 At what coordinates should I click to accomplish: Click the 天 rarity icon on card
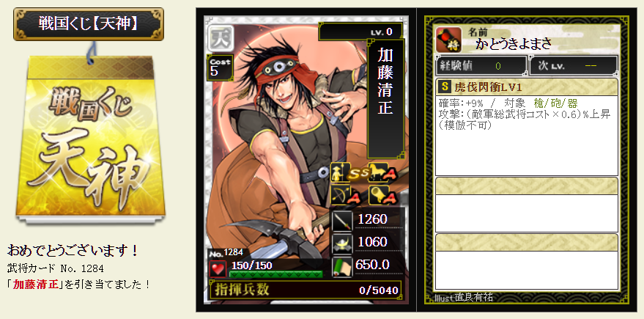click(x=221, y=38)
